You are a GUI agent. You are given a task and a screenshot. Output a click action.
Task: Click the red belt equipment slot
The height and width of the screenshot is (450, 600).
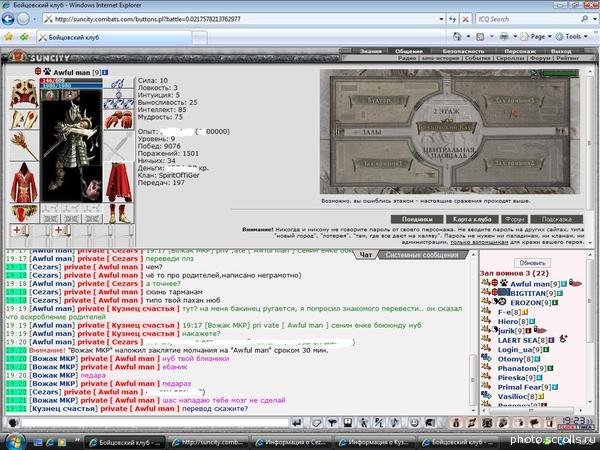[x=24, y=213]
